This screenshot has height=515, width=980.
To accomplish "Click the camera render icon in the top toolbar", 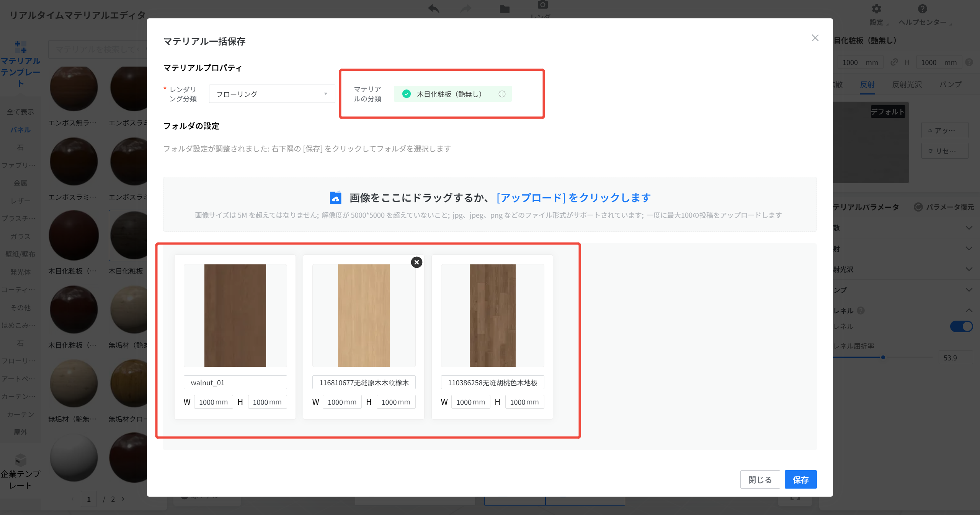I will [x=542, y=5].
